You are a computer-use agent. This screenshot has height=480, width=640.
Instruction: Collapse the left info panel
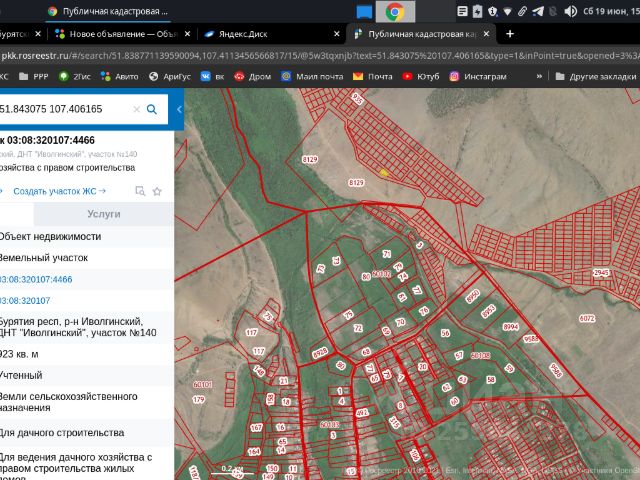(179, 109)
